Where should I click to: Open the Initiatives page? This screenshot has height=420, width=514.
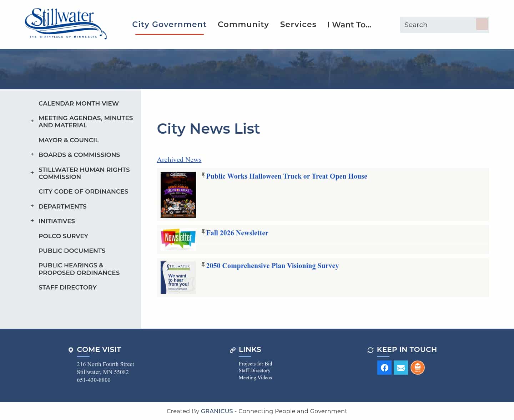coord(57,221)
